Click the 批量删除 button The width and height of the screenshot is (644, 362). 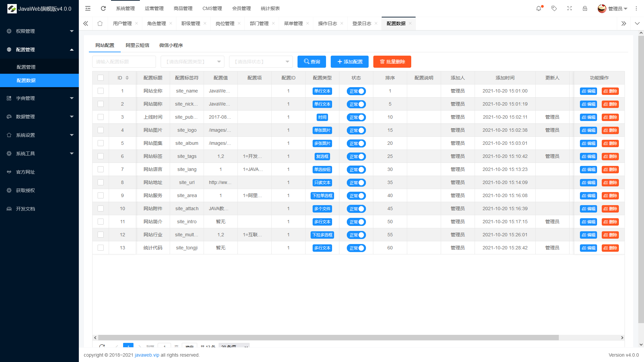392,62
